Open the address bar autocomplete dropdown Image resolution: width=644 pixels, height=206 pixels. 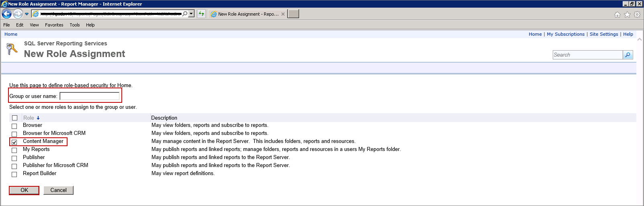191,14
